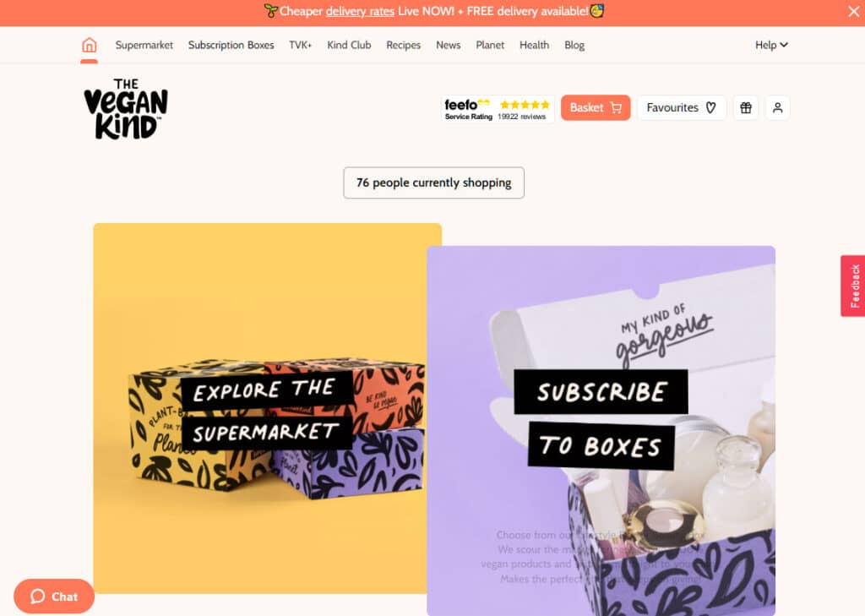Open the TVK+ navigation link
Viewport: 865px width, 616px height.
[300, 46]
